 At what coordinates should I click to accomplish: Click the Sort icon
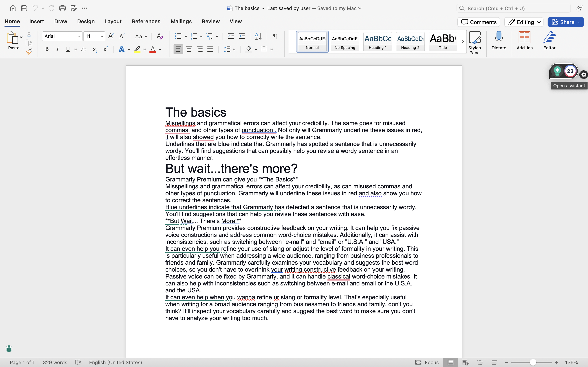pos(258,36)
